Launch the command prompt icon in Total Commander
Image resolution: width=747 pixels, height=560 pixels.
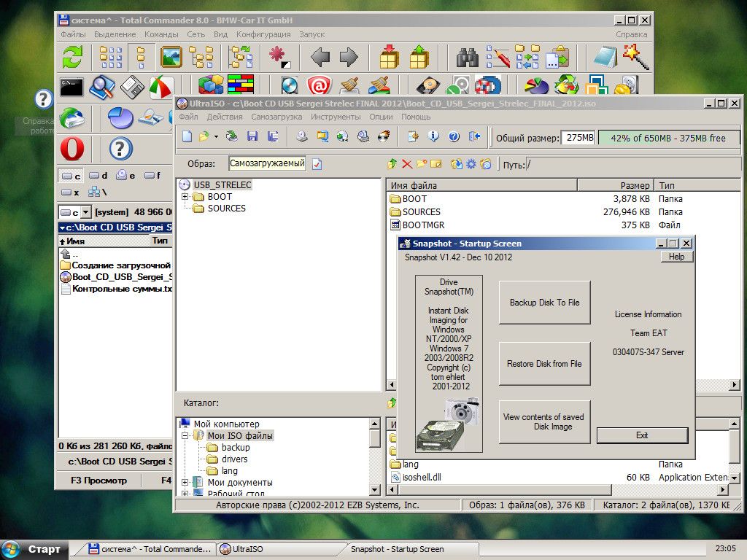click(72, 87)
